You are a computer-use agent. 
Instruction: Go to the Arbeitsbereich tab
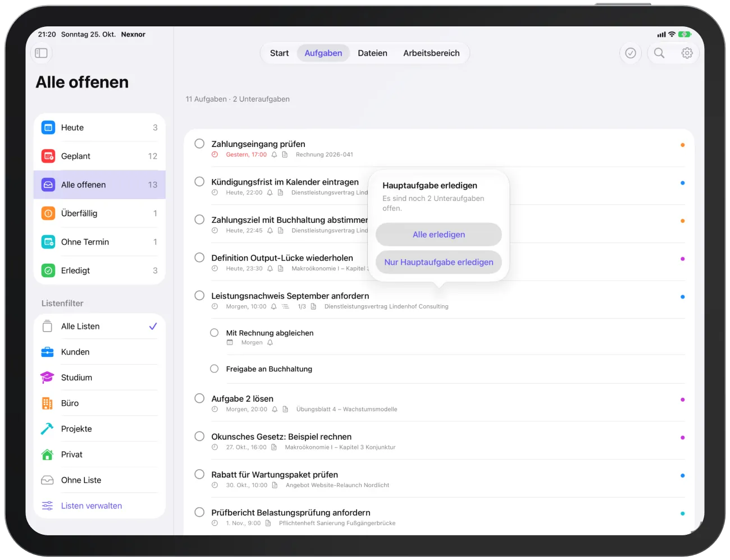pyautogui.click(x=431, y=53)
